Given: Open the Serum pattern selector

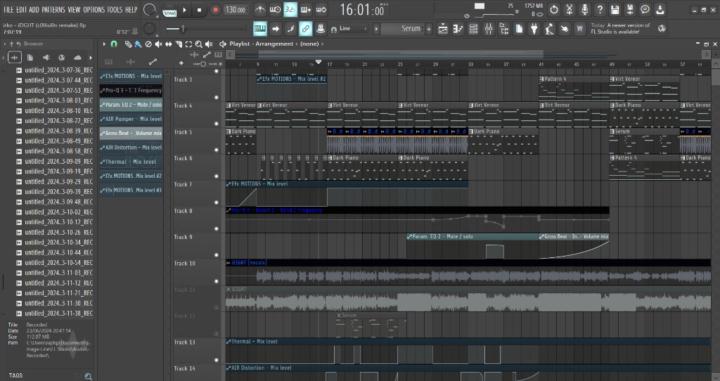Looking at the screenshot, I should tap(406, 29).
